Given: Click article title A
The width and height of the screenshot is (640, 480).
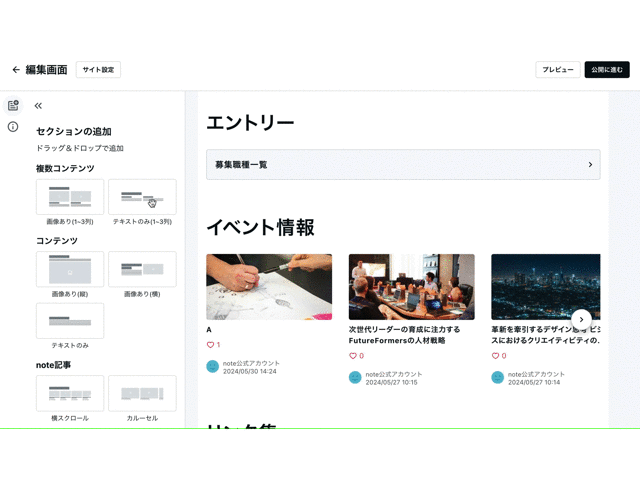Looking at the screenshot, I should pos(209,330).
